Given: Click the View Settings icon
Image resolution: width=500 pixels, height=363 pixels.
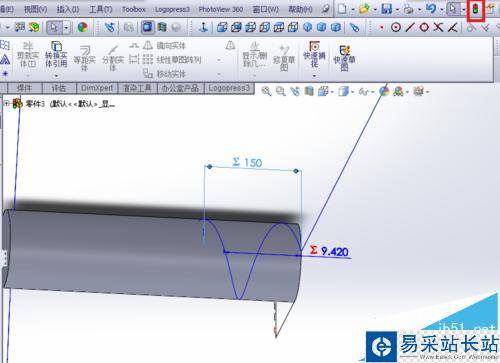Looking at the screenshot, I should pyautogui.click(x=418, y=91).
